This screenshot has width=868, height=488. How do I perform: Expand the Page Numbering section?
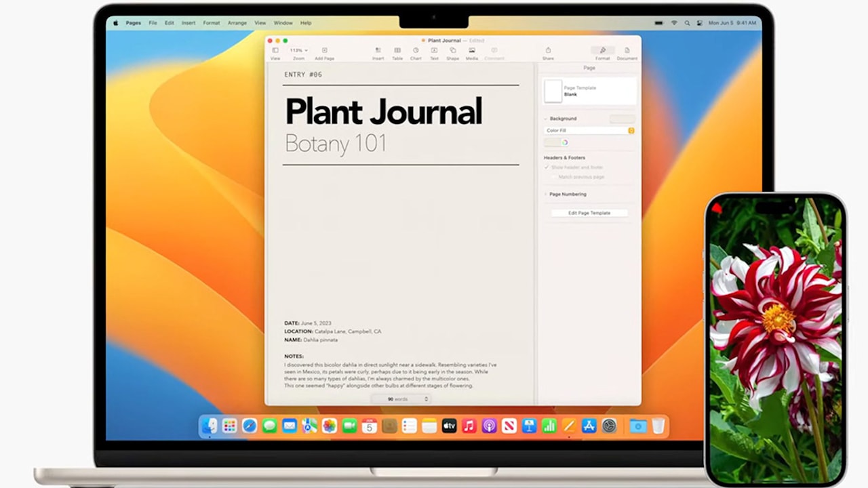[545, 194]
